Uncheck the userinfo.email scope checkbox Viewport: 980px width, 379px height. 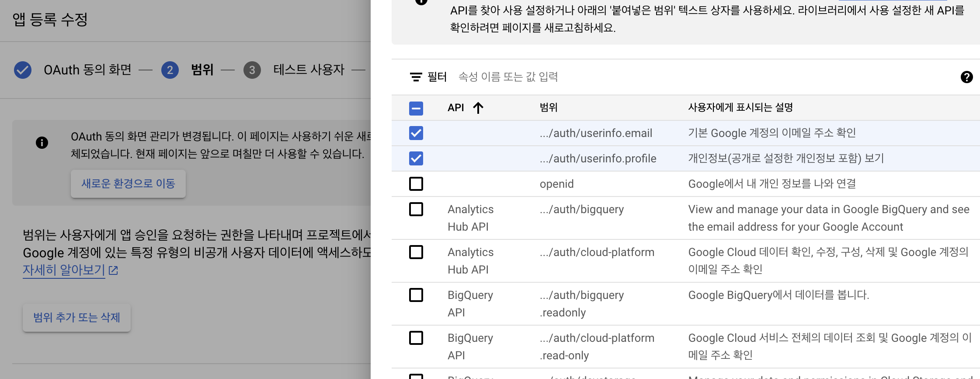(416, 133)
